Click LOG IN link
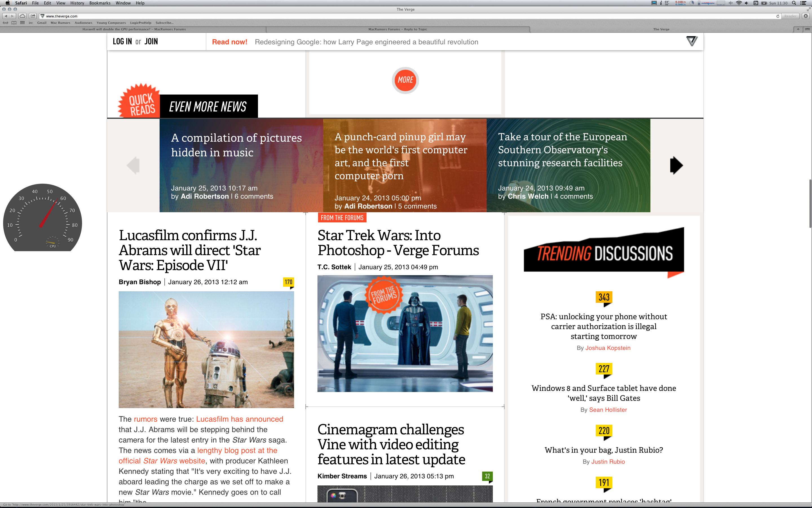This screenshot has height=508, width=812. click(x=122, y=41)
